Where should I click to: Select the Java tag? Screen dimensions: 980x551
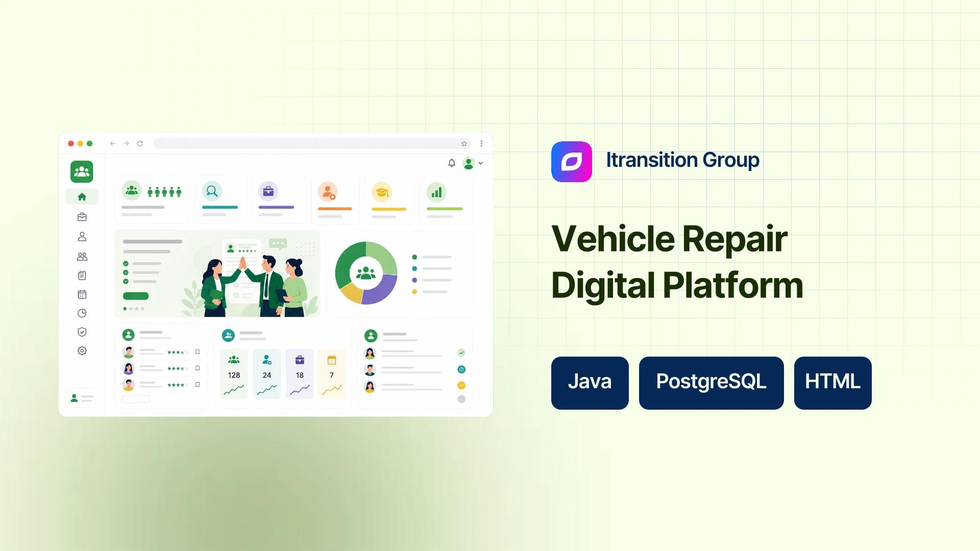pos(590,383)
